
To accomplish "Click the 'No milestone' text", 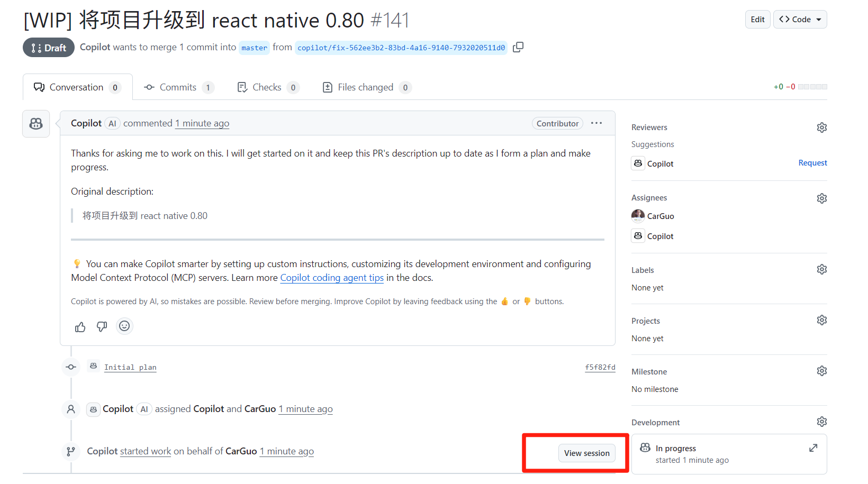I will coord(655,389).
